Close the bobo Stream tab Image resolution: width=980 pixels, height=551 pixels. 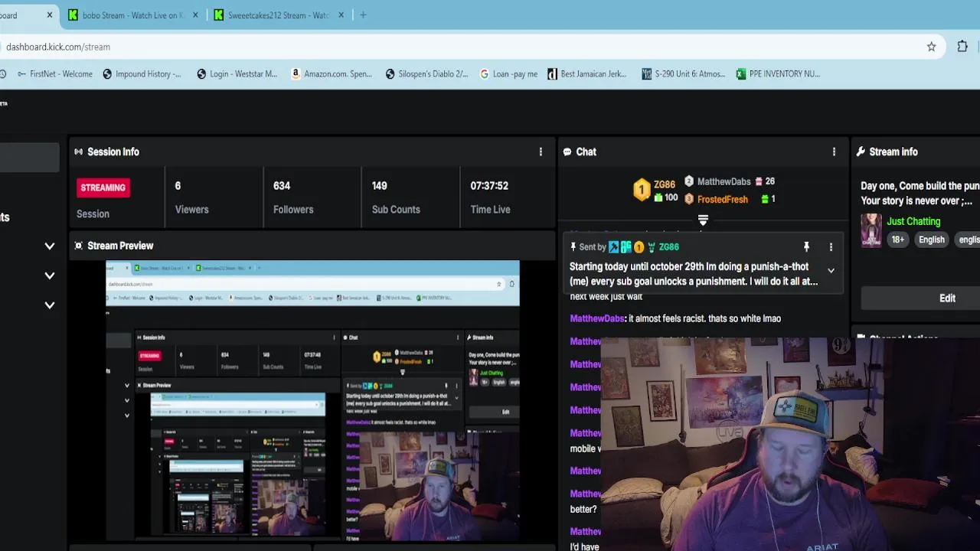(195, 15)
